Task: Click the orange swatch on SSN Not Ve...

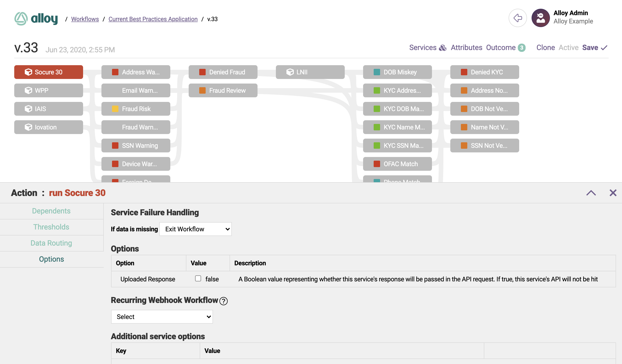Action: 464,146
